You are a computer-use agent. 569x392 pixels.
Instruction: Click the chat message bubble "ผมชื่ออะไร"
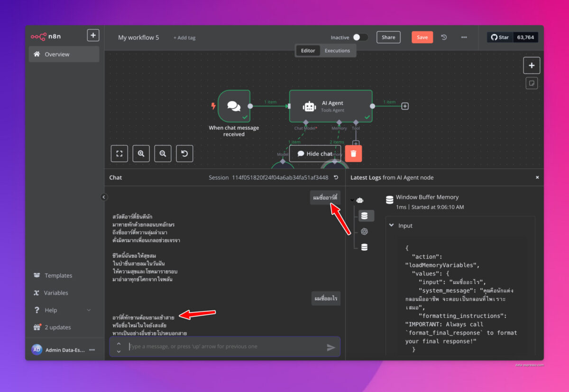pos(325,299)
